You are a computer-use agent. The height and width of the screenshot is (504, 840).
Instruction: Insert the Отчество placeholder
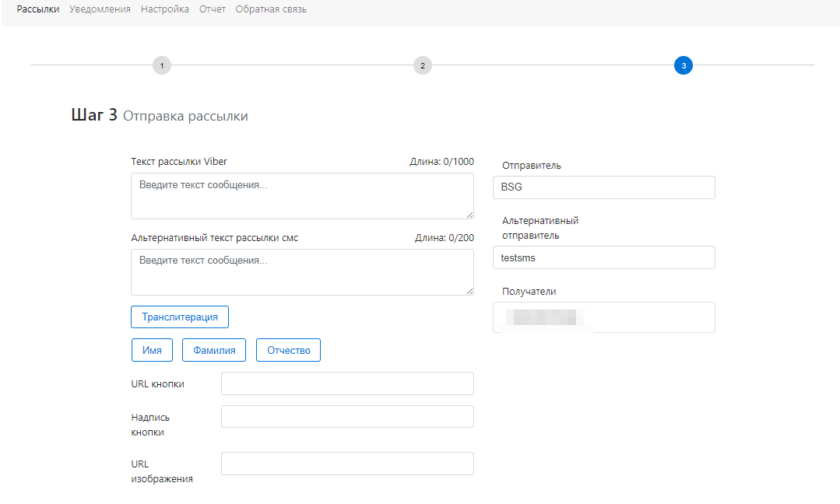click(x=288, y=351)
